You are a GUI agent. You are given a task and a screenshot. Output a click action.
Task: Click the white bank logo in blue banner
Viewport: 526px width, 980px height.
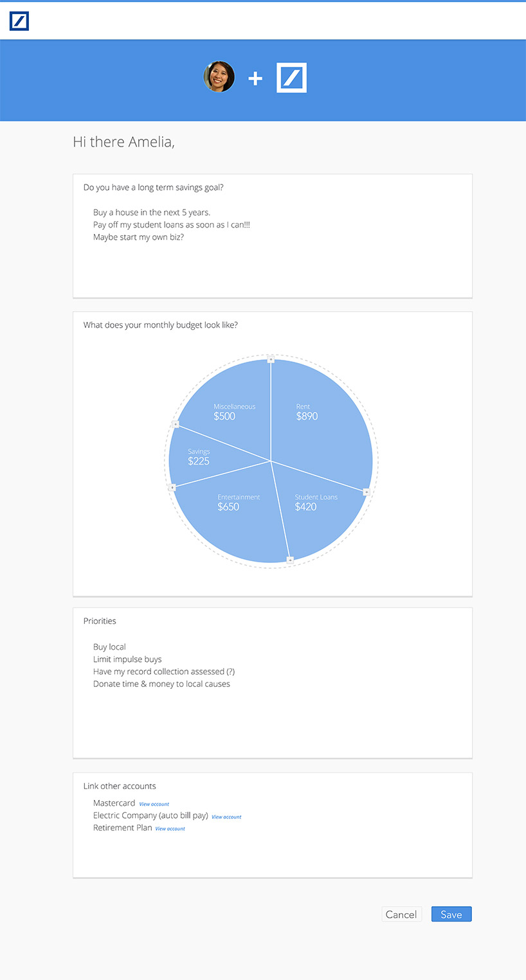tap(292, 78)
